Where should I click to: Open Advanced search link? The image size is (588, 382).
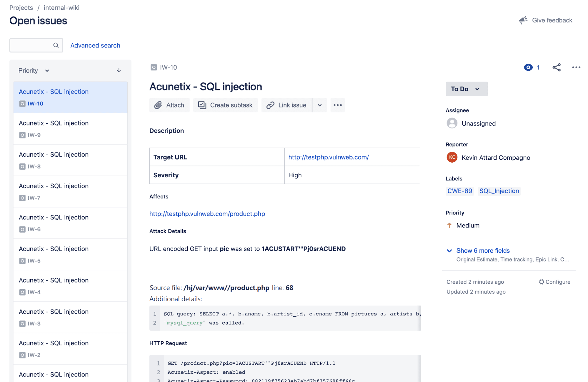click(95, 45)
